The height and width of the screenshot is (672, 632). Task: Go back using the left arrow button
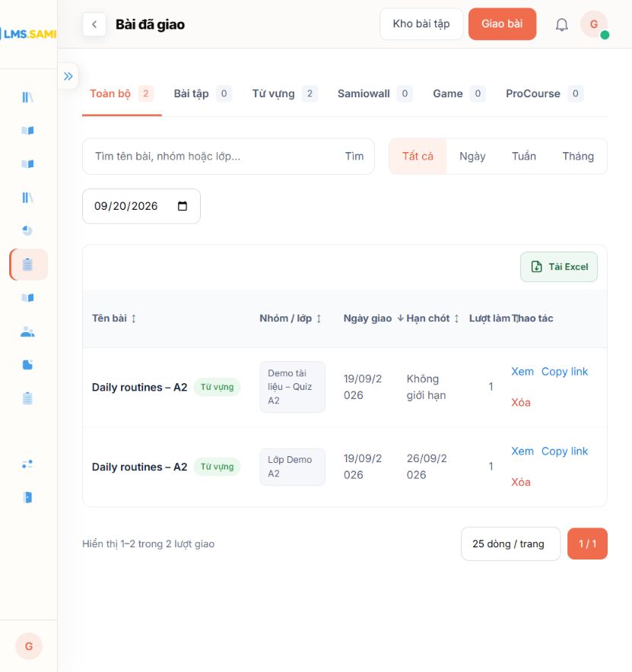coord(94,24)
